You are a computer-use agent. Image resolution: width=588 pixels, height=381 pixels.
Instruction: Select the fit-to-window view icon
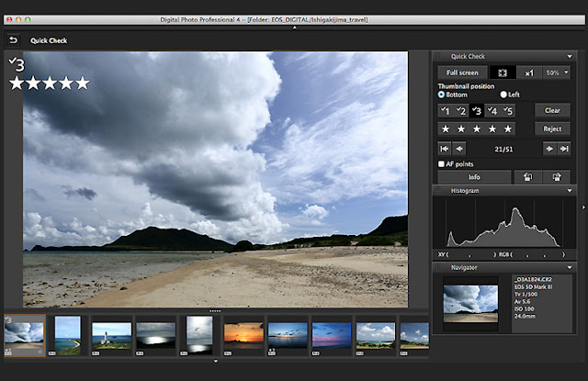pos(502,72)
